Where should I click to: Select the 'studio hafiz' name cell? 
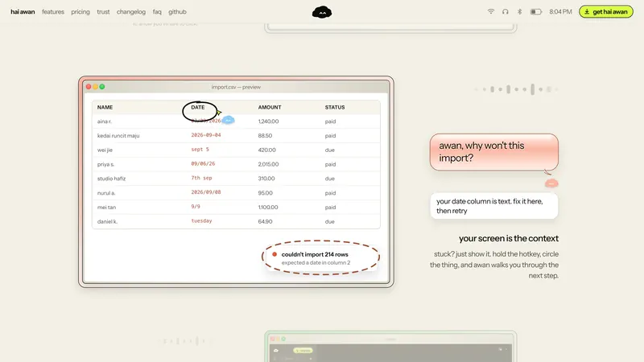[111, 179]
